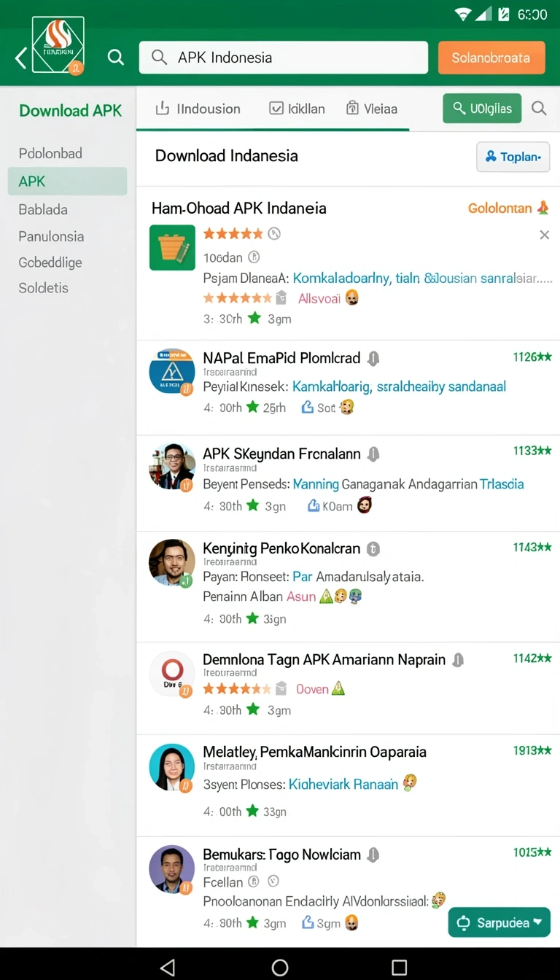Switch to the Vleiaa tab
The height and width of the screenshot is (980, 560).
(372, 109)
